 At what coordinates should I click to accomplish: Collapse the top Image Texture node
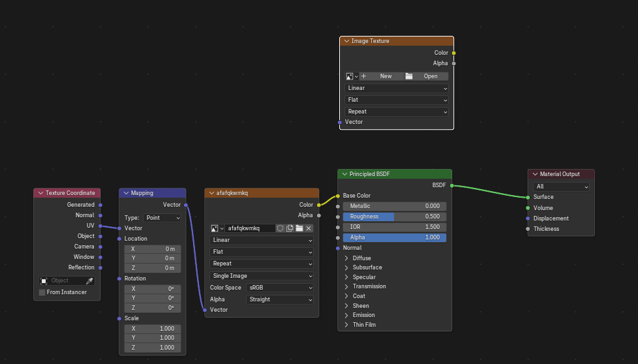click(346, 41)
